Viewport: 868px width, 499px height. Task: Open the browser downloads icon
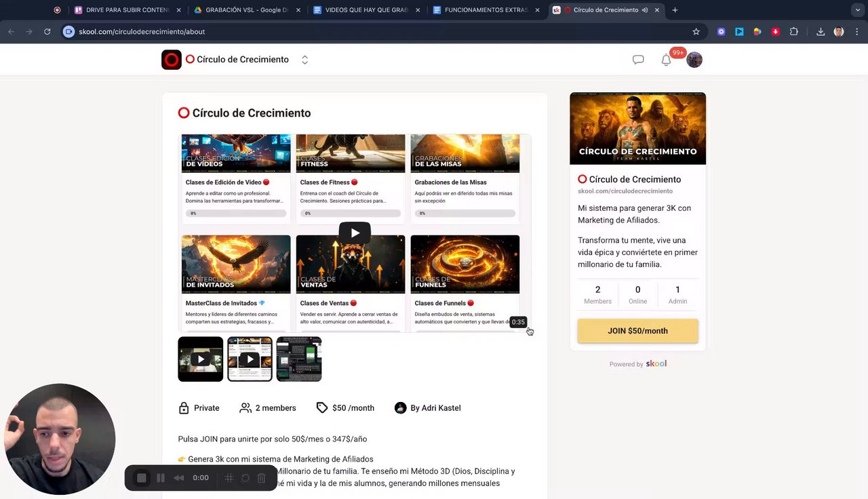tap(821, 31)
